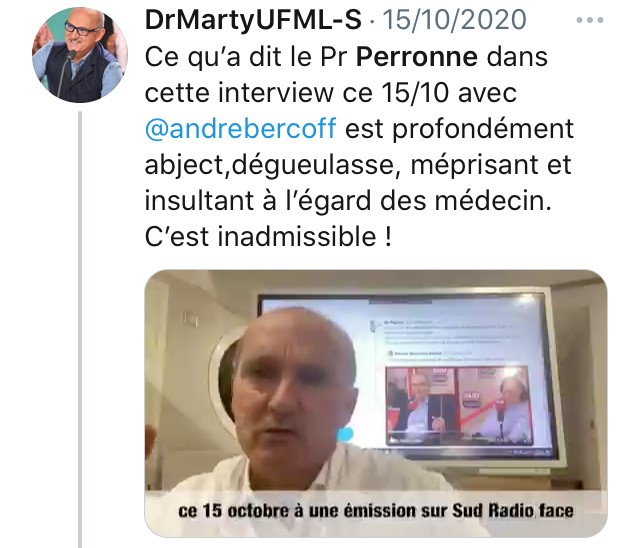Viewport: 640px width, 548px height.
Task: Follow the @andrebercoff mention link
Action: tap(241, 128)
